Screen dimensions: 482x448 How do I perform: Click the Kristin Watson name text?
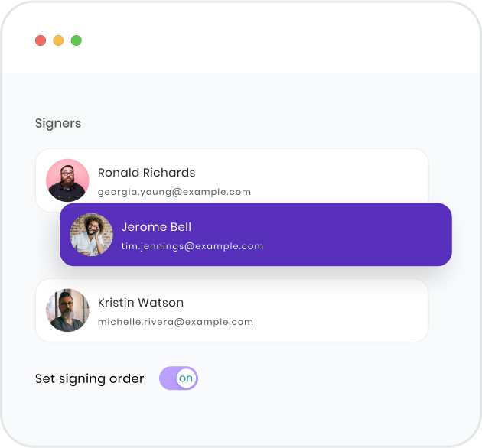click(141, 303)
